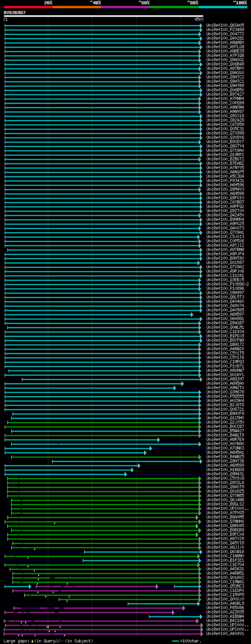Click the cyan alignment bar for UniRef100_A4GRL9
This screenshot has height=644, width=251.
[164, 604]
